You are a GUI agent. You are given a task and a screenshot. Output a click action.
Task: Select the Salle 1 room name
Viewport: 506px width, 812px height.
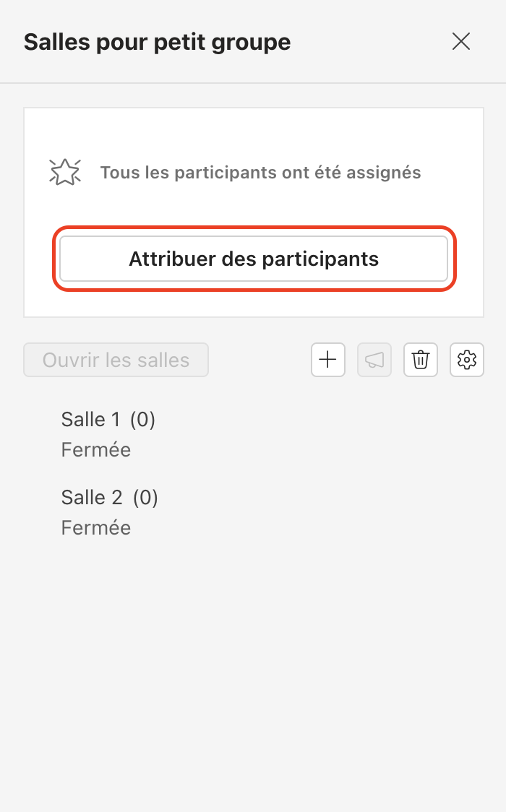(91, 419)
